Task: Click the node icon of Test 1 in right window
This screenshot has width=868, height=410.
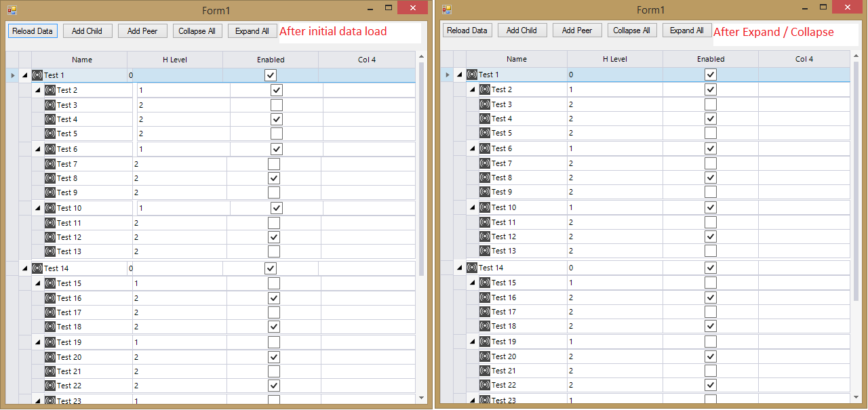Action: [472, 75]
